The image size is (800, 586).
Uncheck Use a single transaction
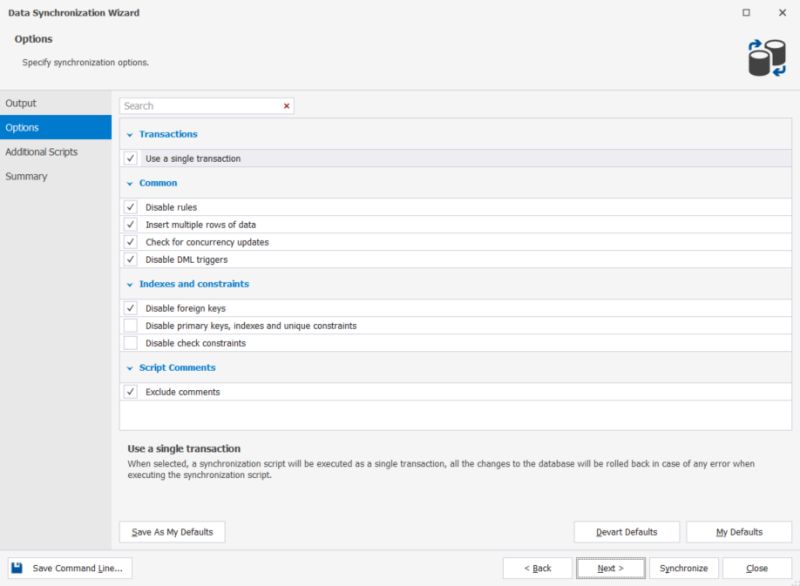pyautogui.click(x=130, y=158)
